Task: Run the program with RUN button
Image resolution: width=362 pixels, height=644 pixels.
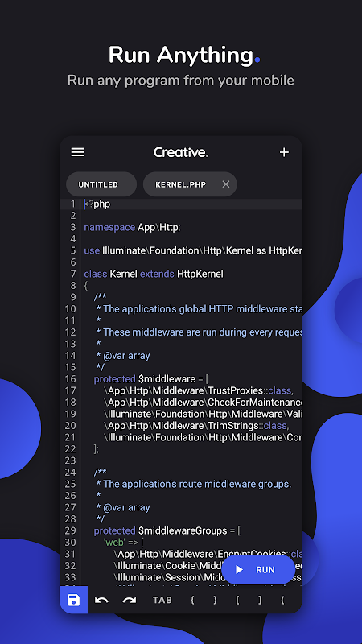Action: [258, 570]
